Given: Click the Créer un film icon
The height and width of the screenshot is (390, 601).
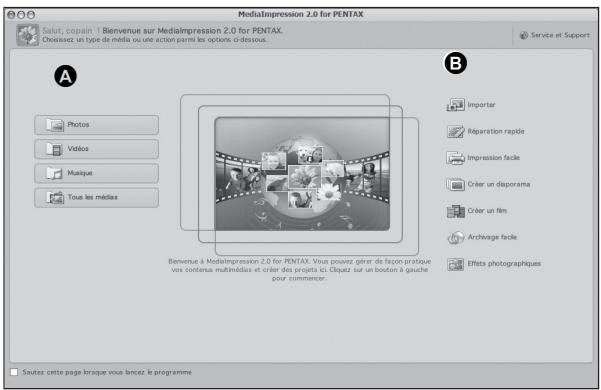Looking at the screenshot, I should 455,211.
